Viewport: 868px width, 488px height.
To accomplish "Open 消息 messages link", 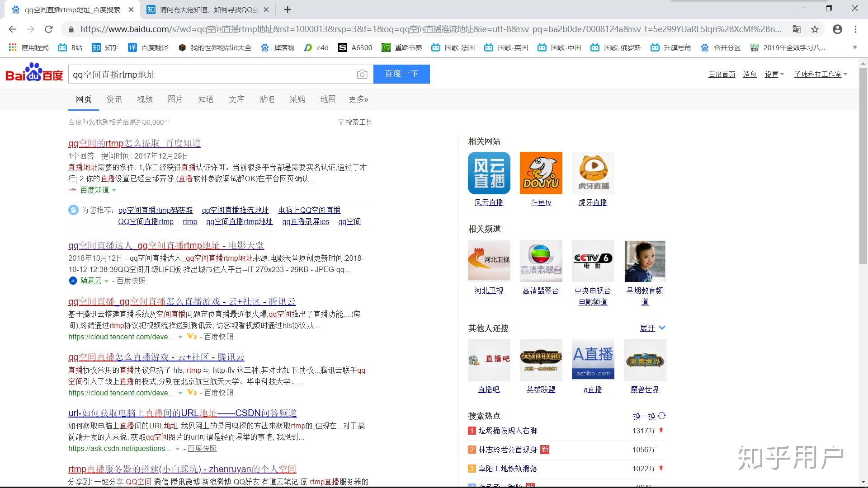I will [x=750, y=74].
